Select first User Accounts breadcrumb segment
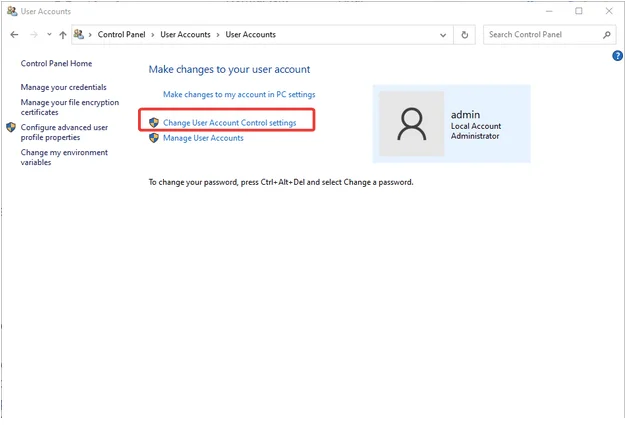The height and width of the screenshot is (425, 625). click(185, 34)
